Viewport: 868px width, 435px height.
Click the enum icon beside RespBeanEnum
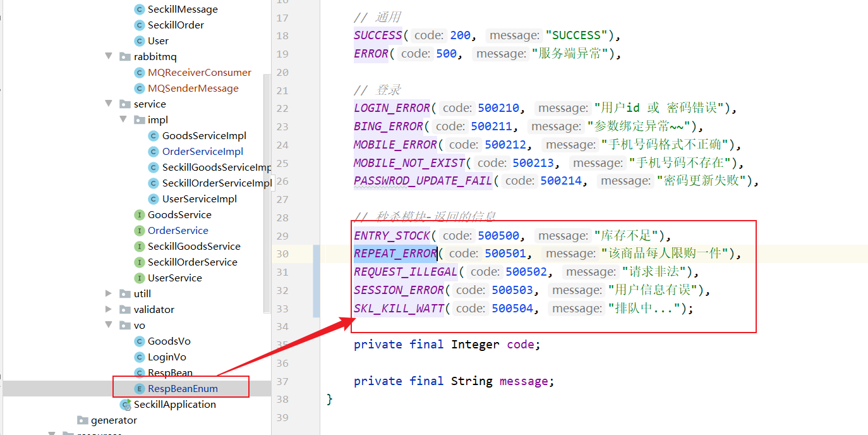coord(139,388)
